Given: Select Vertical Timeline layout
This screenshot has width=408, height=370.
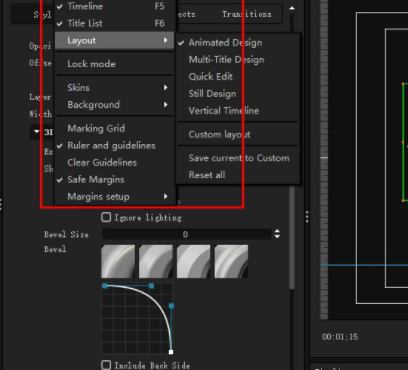Looking at the screenshot, I should coord(238,111).
